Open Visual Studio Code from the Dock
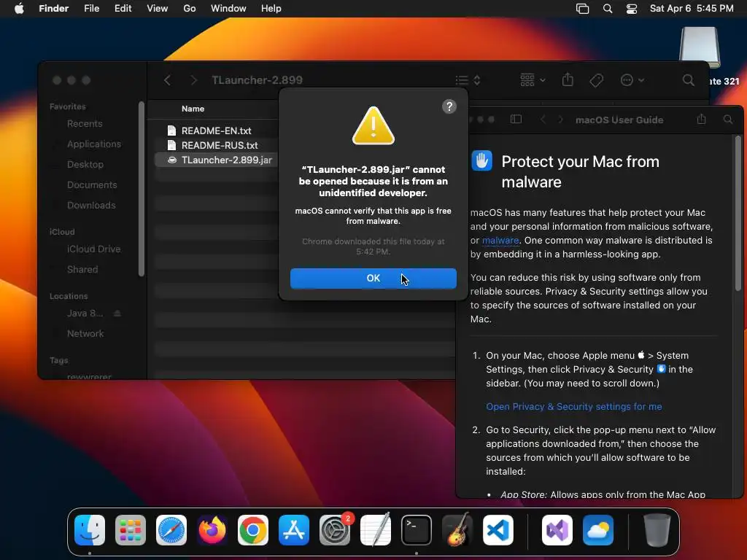This screenshot has width=747, height=560. pos(498,530)
